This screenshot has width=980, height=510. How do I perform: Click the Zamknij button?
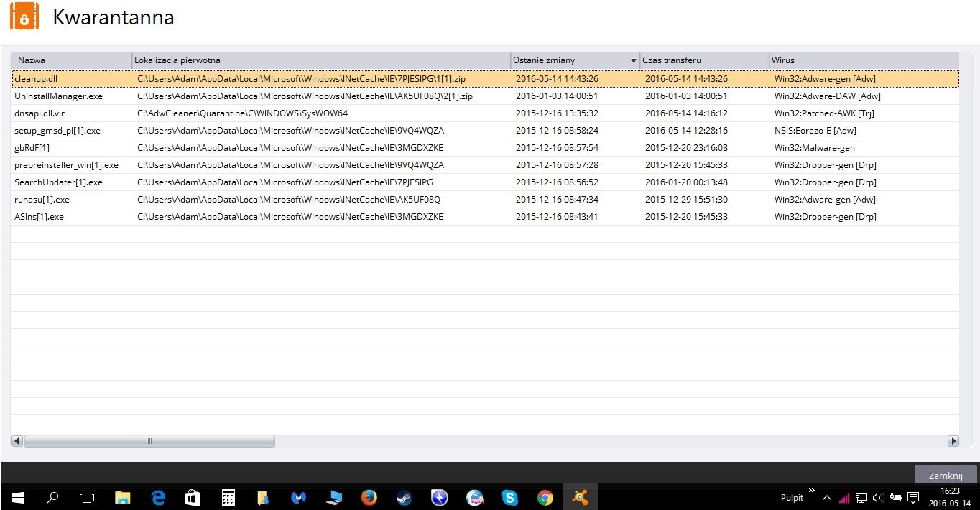coord(945,476)
